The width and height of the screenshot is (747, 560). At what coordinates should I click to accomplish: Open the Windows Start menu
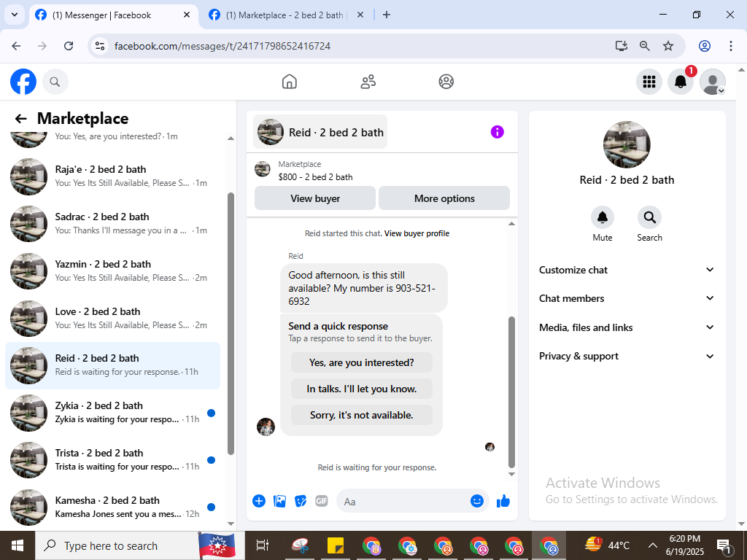click(x=18, y=545)
